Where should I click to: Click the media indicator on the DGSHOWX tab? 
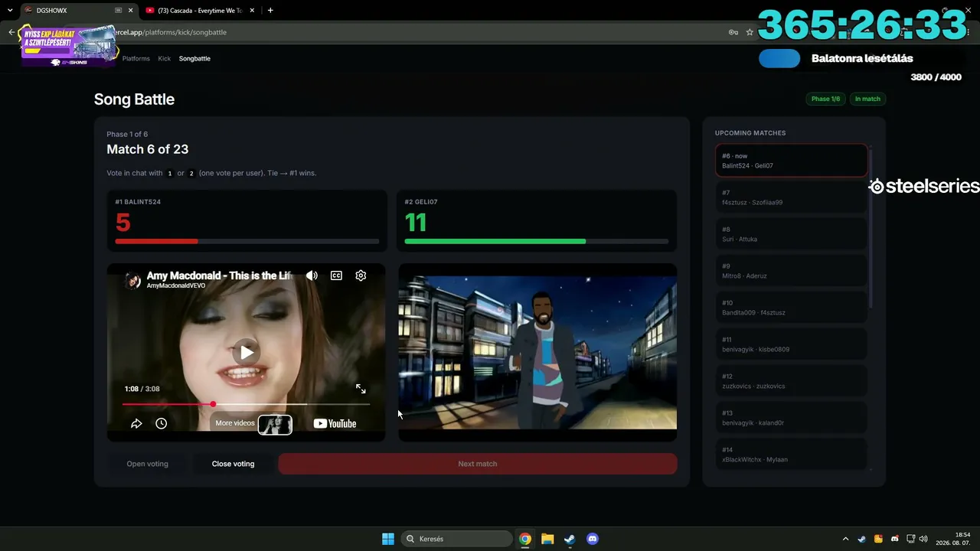(x=118, y=11)
